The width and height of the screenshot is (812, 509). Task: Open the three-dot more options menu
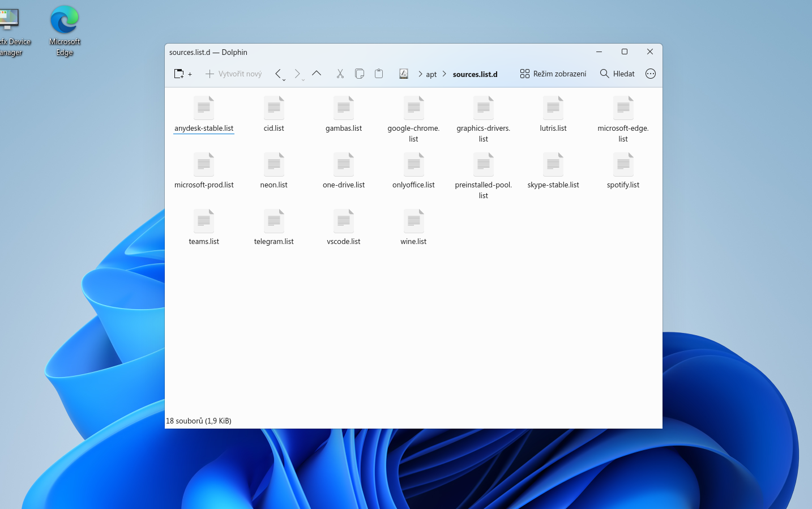tap(651, 74)
